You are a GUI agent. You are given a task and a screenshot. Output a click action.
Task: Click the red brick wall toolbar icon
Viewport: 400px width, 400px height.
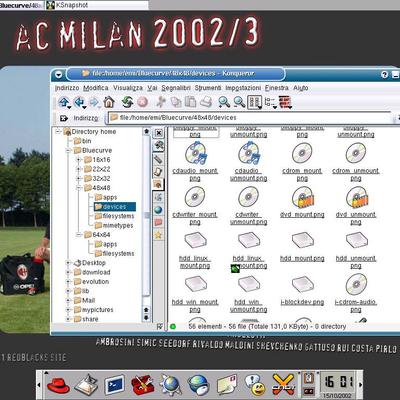285,102
